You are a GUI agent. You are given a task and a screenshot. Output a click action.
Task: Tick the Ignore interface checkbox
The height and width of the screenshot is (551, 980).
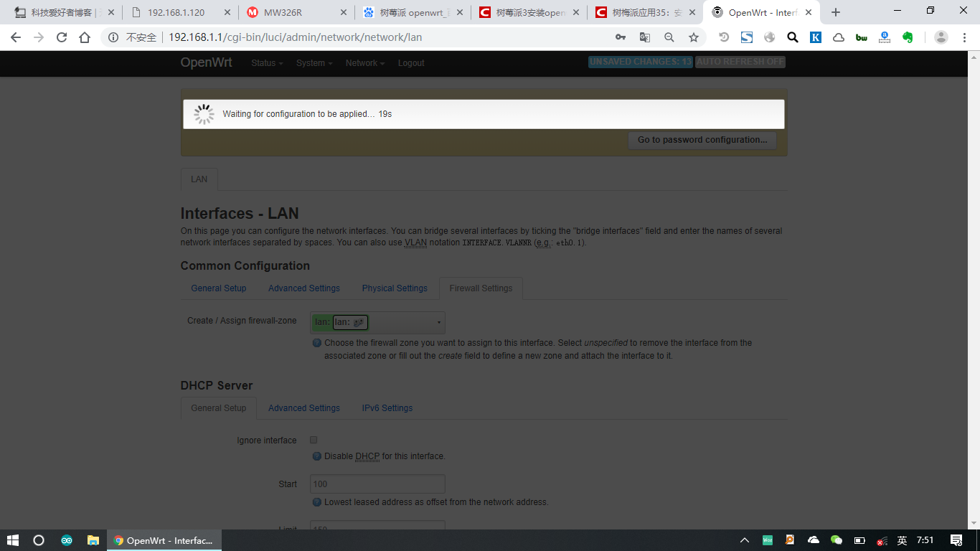tap(314, 440)
